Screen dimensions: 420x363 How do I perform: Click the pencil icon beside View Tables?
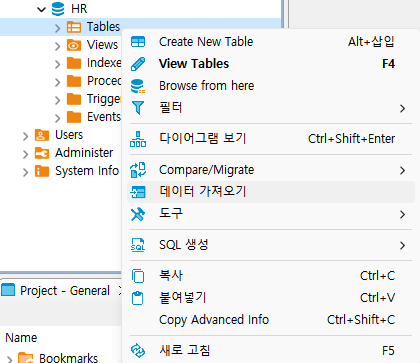point(138,64)
